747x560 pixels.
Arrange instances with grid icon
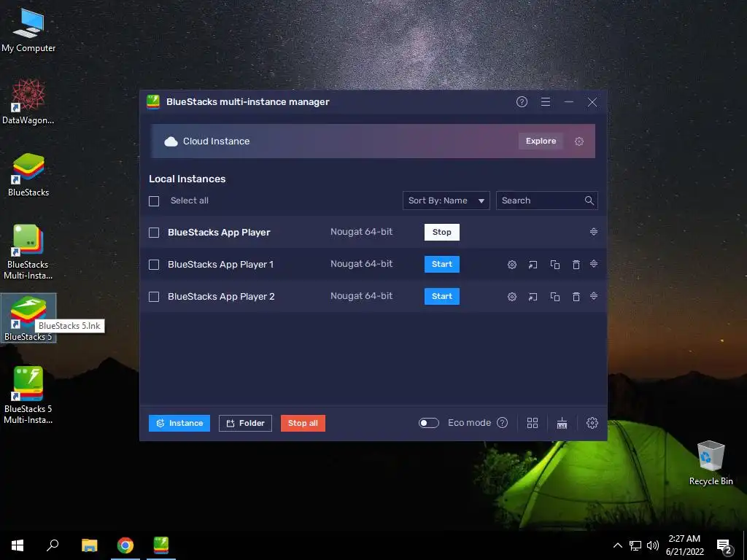(533, 423)
